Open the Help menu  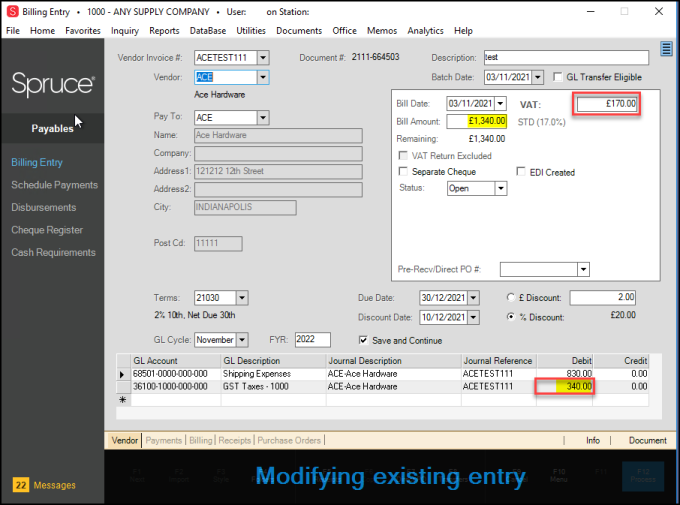(463, 31)
